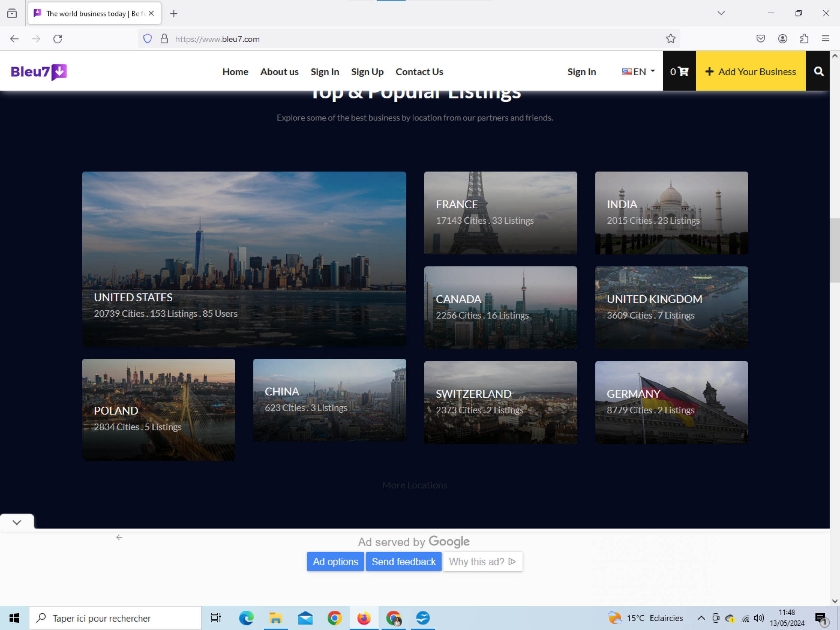
Task: Go to Contact Us page
Action: (419, 71)
